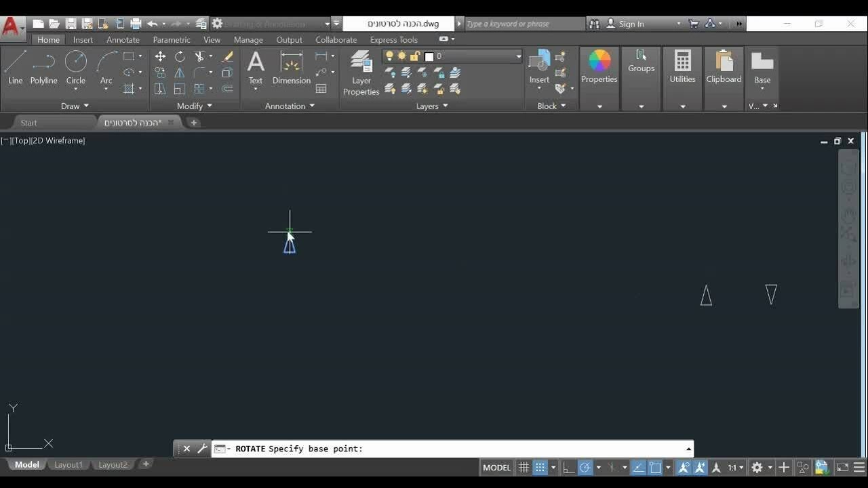Select the Copy tool in Modify panel
Viewport: 868px width, 488px height.
click(160, 73)
